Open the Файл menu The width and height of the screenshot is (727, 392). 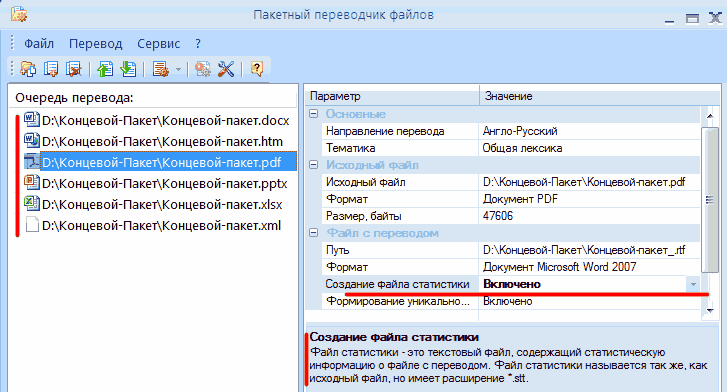(x=39, y=44)
